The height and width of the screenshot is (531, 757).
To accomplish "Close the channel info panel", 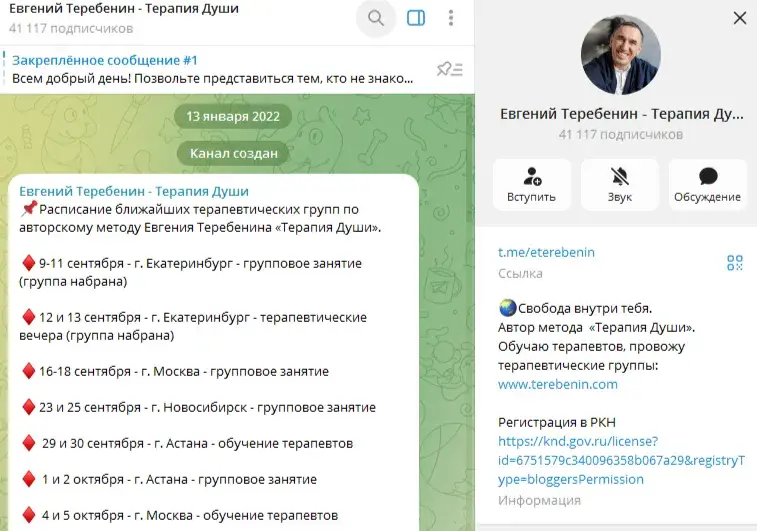I will [740, 18].
